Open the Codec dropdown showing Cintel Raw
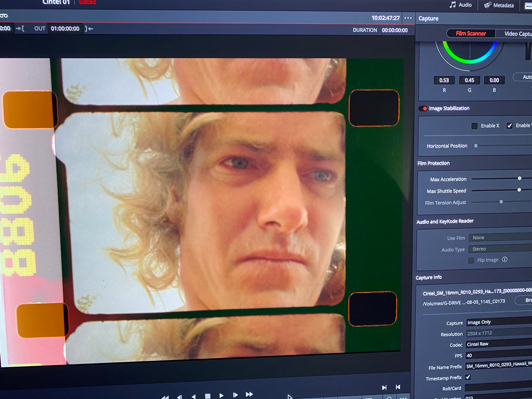Screen dimensions: 532x399 tap(498, 344)
